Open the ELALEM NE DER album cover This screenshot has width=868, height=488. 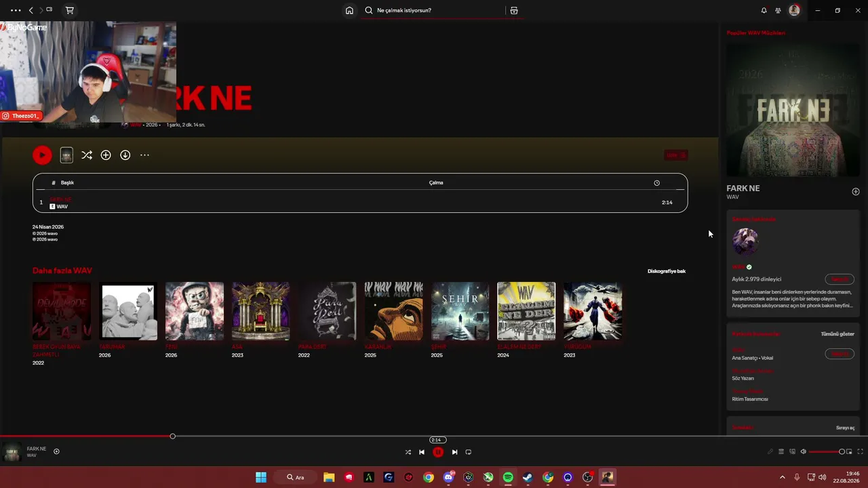click(526, 311)
